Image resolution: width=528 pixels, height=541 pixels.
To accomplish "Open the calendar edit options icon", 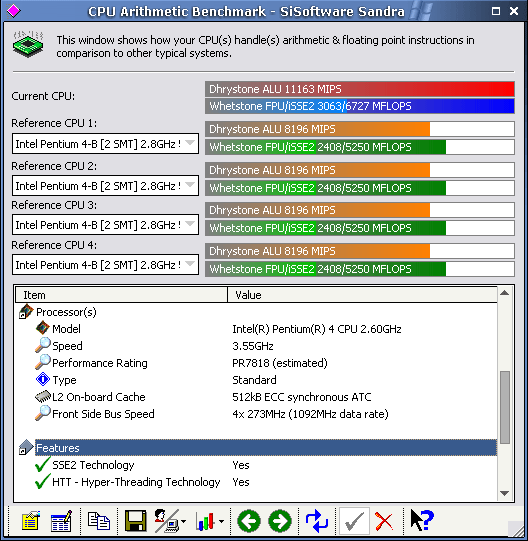I will pos(61,521).
